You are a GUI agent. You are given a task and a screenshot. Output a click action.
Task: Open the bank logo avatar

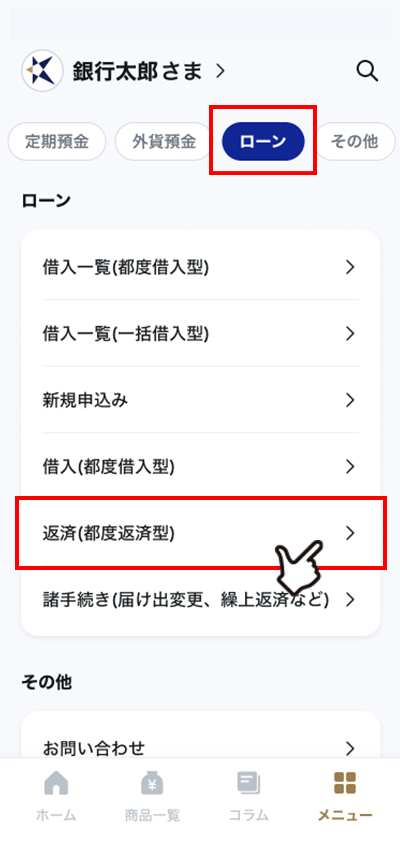coord(42,71)
